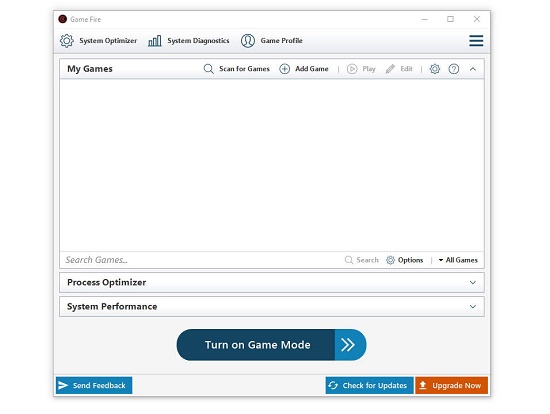Click the Send Feedback button
Viewport: 550px width, 414px height.
(x=94, y=385)
